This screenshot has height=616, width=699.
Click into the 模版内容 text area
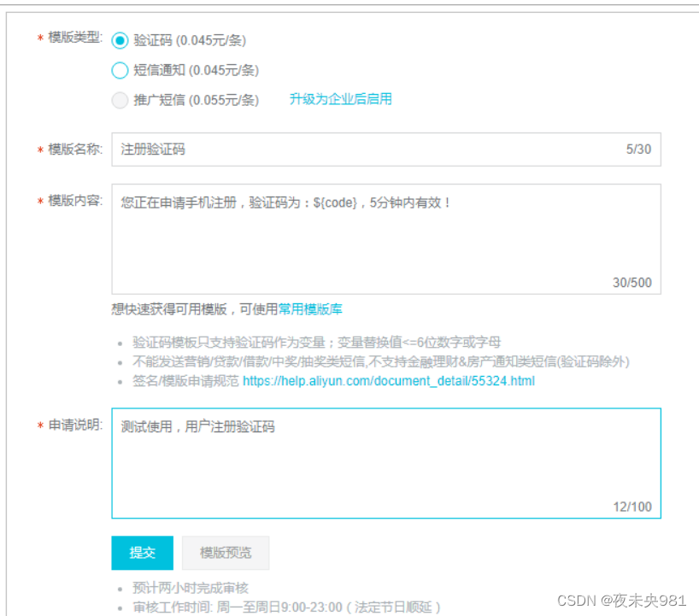pyautogui.click(x=386, y=239)
